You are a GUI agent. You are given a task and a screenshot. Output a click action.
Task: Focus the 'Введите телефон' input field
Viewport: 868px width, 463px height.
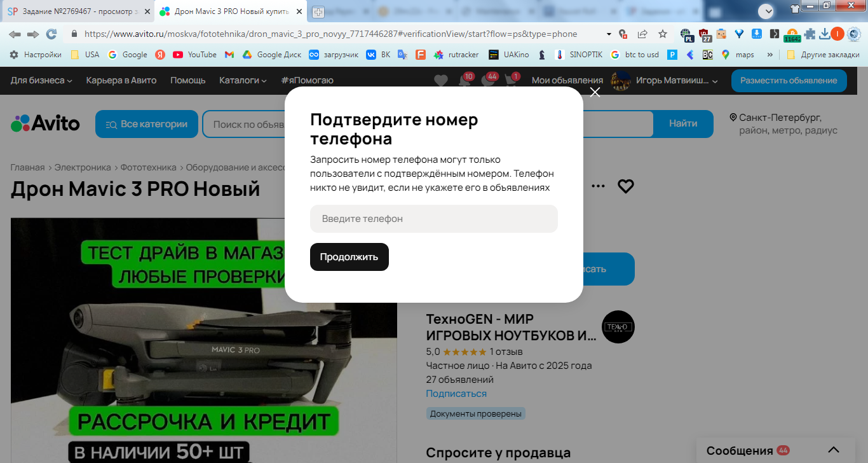(x=434, y=219)
